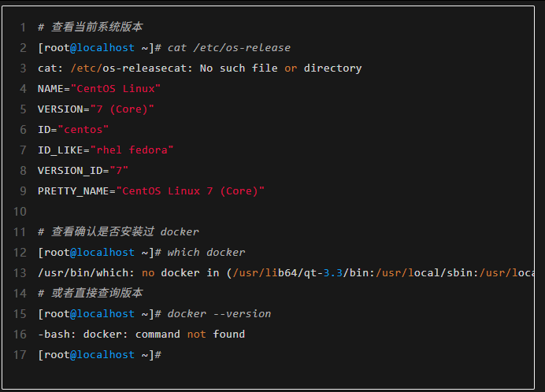Image resolution: width=545 pixels, height=392 pixels.
Task: Click the command cat /etc/os-release
Action: click(228, 48)
